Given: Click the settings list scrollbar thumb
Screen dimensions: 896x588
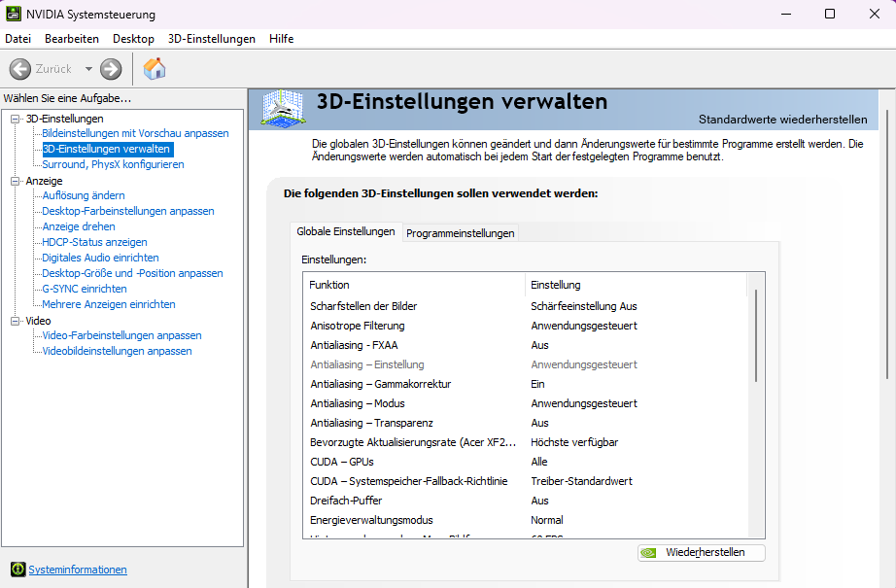Looking at the screenshot, I should coord(756,336).
